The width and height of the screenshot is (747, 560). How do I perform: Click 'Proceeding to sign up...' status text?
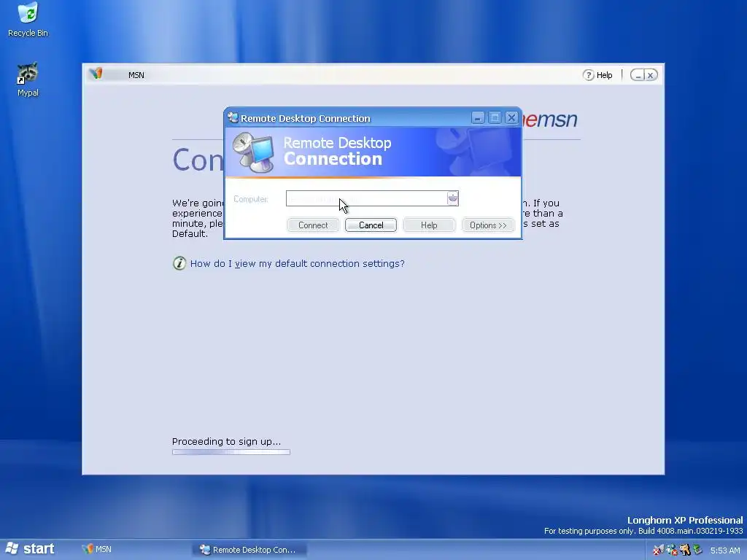click(226, 441)
